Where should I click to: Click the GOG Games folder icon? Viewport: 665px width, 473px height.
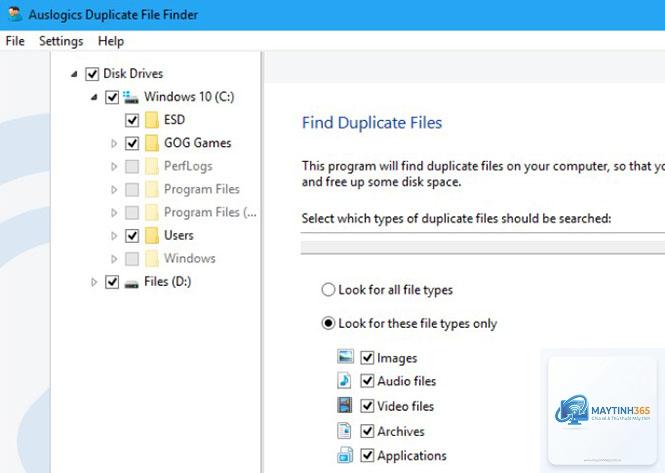[151, 143]
